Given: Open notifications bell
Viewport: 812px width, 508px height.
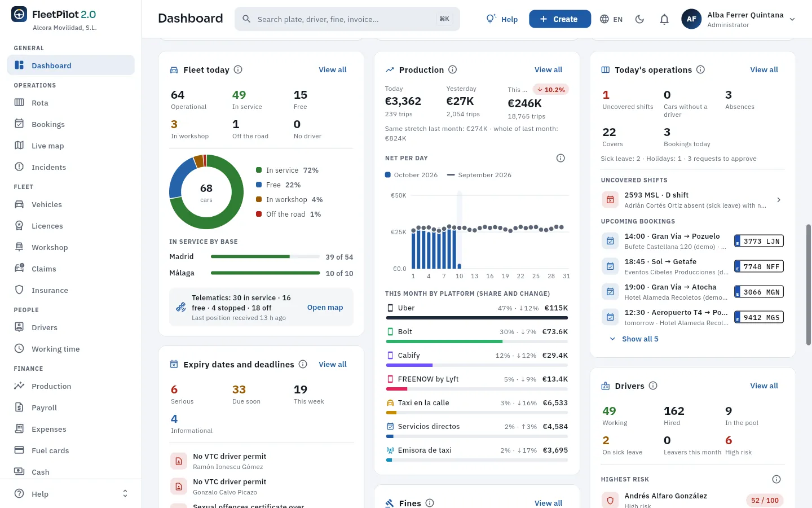Looking at the screenshot, I should point(664,19).
